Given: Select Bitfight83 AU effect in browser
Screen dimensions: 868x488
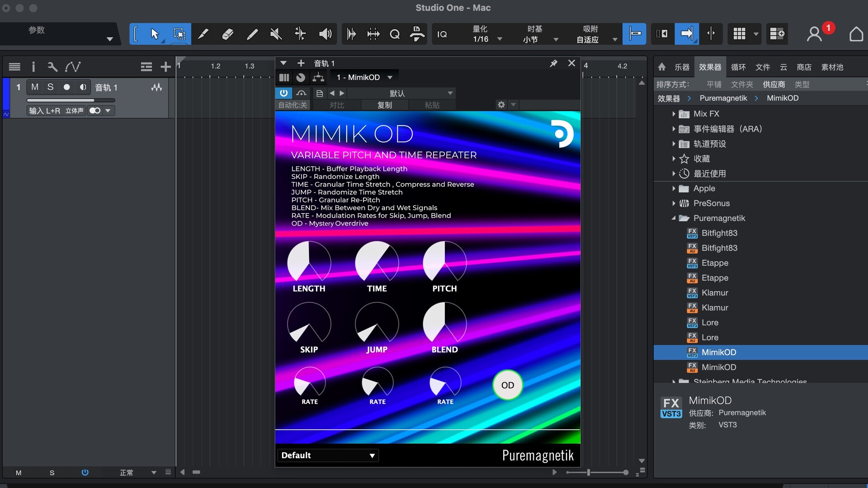Looking at the screenshot, I should [x=719, y=248].
